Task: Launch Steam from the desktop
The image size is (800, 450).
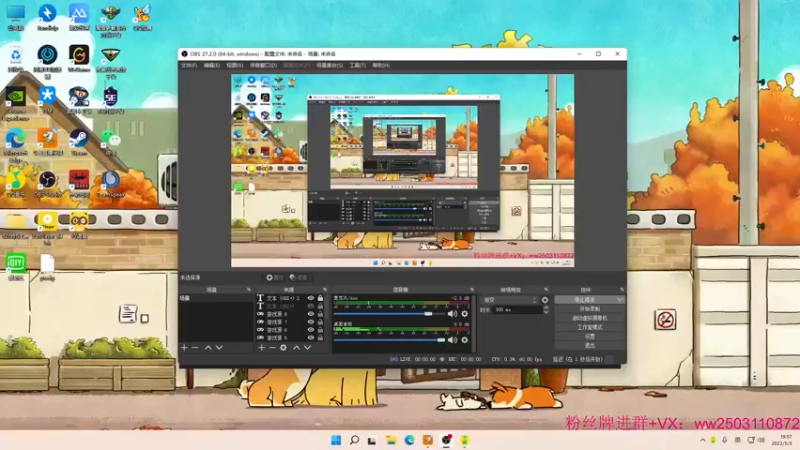Action: [79, 142]
